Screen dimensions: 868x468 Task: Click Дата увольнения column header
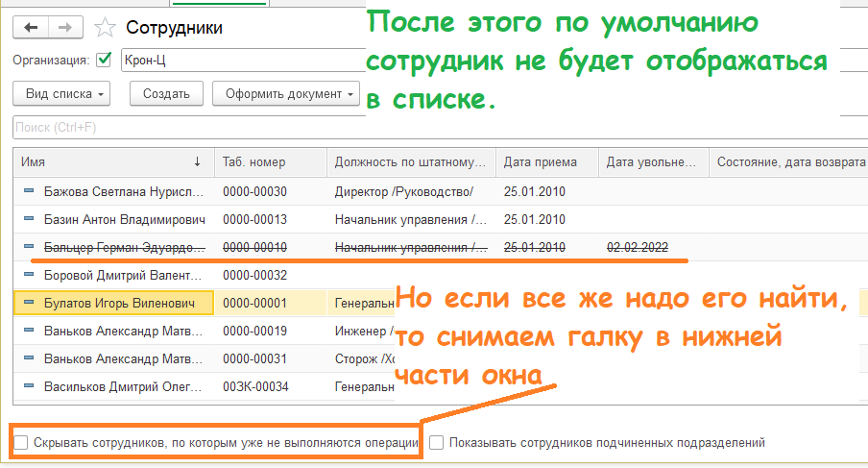click(653, 161)
